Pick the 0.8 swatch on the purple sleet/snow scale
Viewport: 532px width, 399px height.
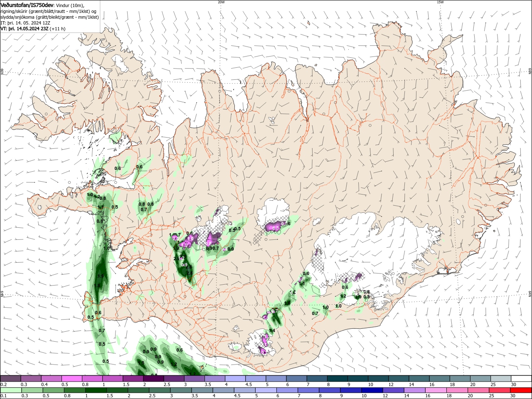coord(92,379)
